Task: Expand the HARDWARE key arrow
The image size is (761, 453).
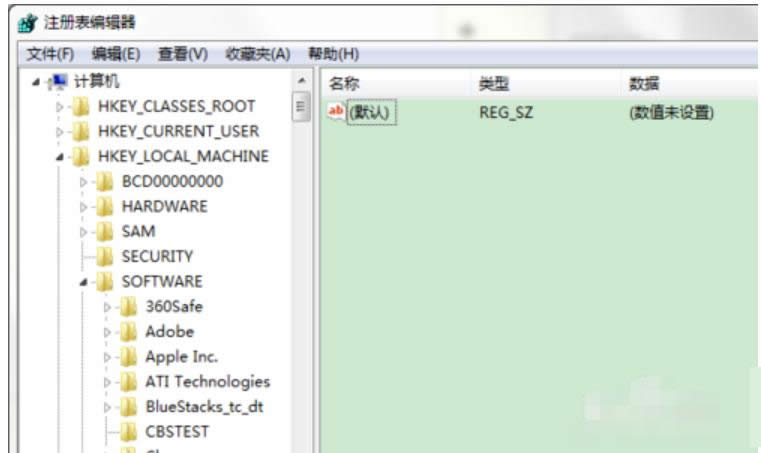Action: point(85,207)
